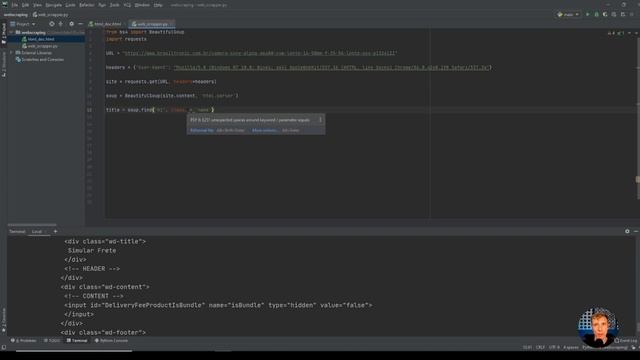Click the Run button in the toolbar
Screen dimensions: 640x360
(x=588, y=14)
